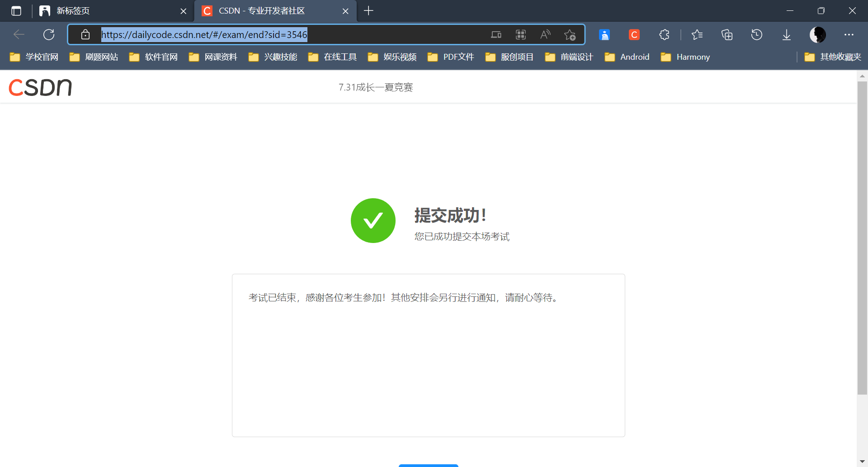Open the 其他收藏夹 folder
This screenshot has width=868, height=467.
click(833, 57)
